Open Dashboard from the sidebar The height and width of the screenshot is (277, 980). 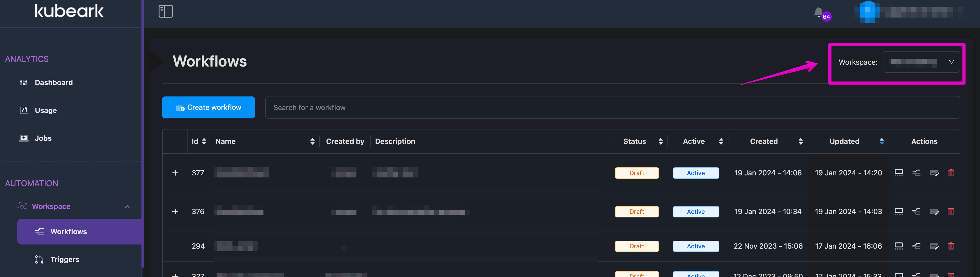click(54, 83)
